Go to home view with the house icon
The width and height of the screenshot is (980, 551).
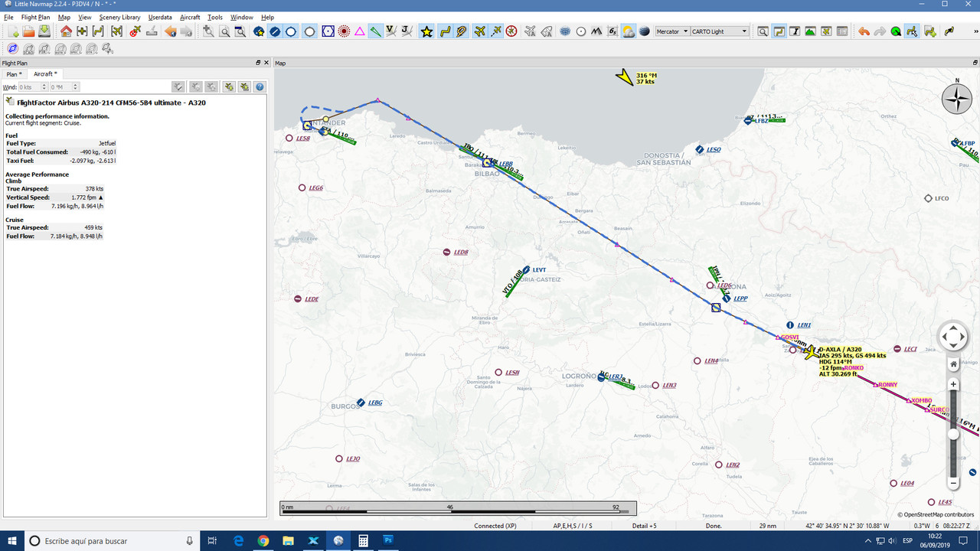pyautogui.click(x=66, y=31)
